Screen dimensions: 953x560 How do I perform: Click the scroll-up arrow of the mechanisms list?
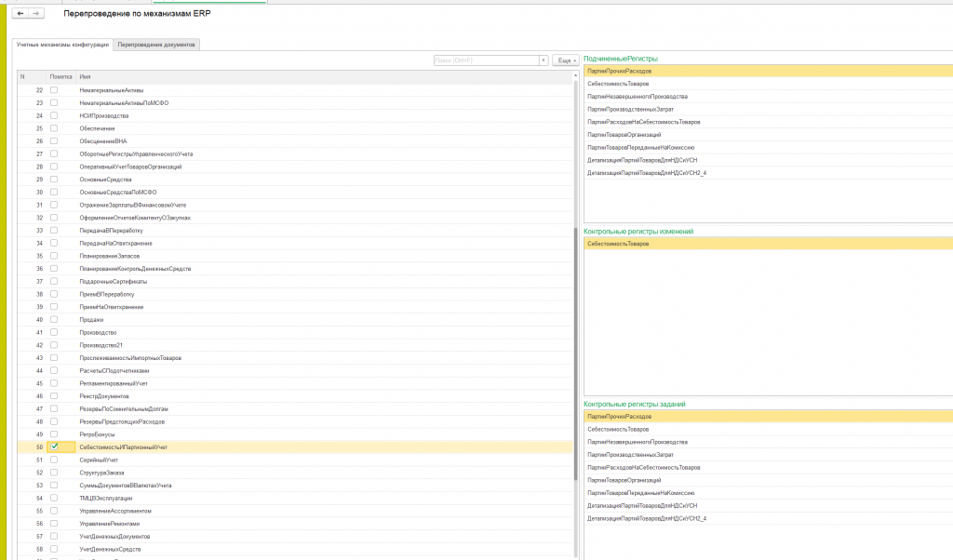(575, 76)
